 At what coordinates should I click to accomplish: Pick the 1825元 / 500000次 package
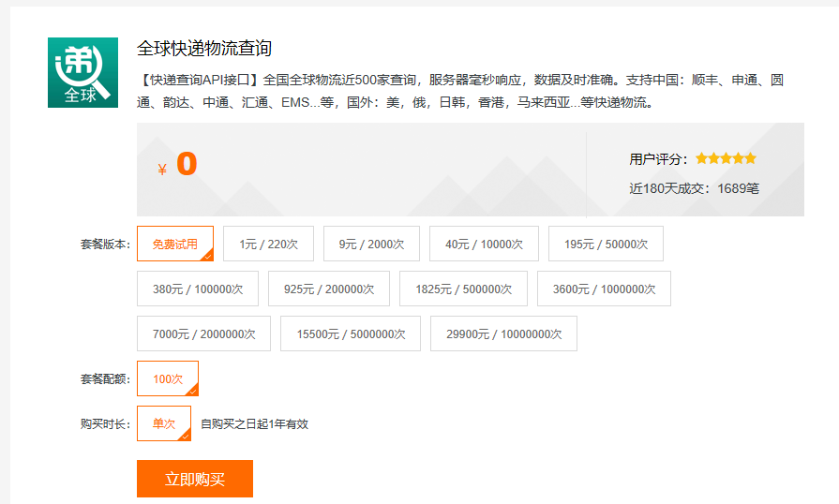(x=463, y=289)
